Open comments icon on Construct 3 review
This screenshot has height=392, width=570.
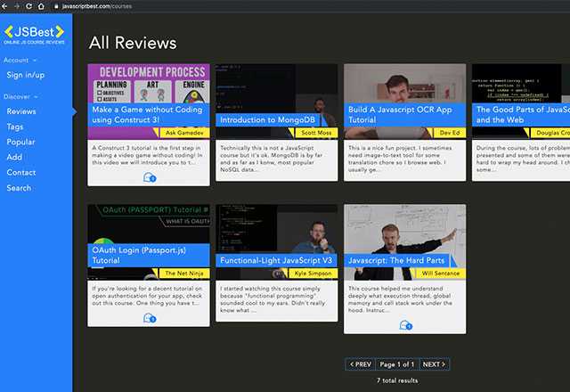(150, 177)
